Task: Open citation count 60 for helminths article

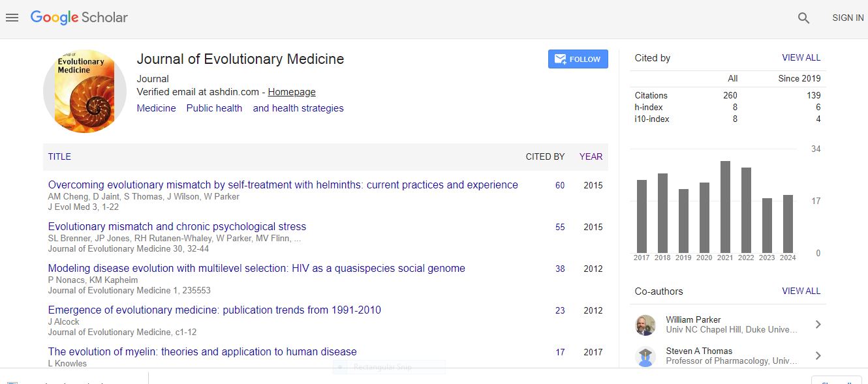Action: point(560,186)
